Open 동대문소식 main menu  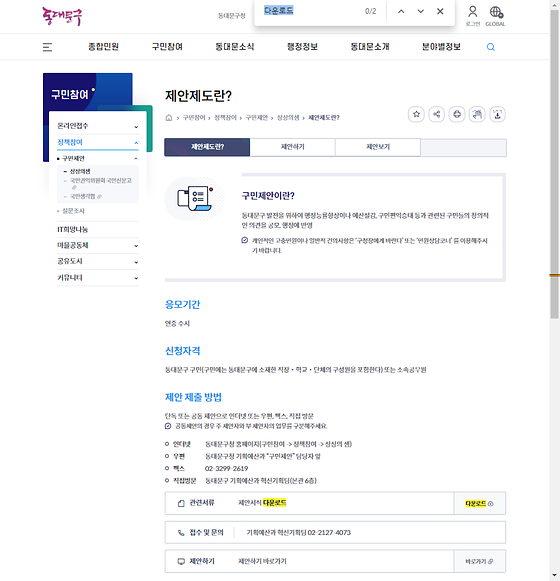235,47
